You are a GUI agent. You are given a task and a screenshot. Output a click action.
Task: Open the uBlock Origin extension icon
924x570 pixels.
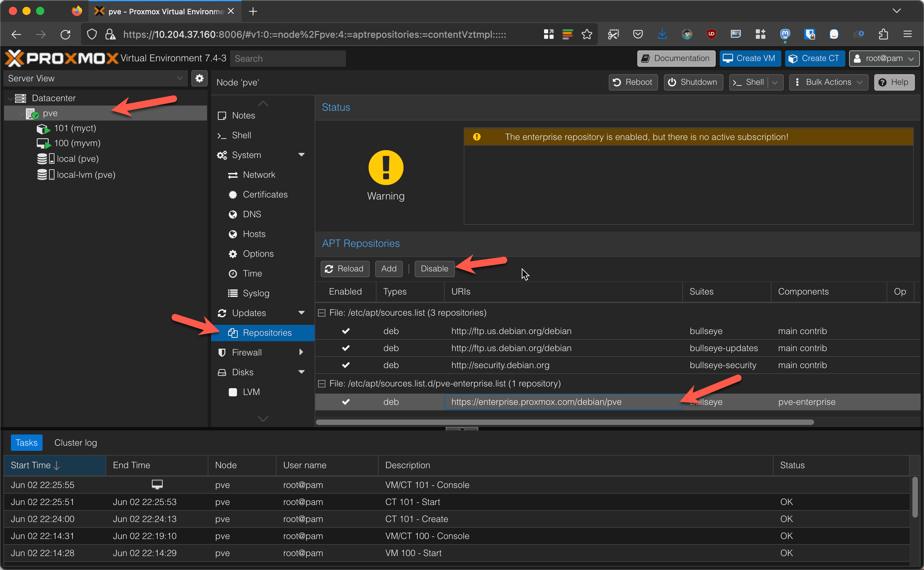(x=711, y=34)
